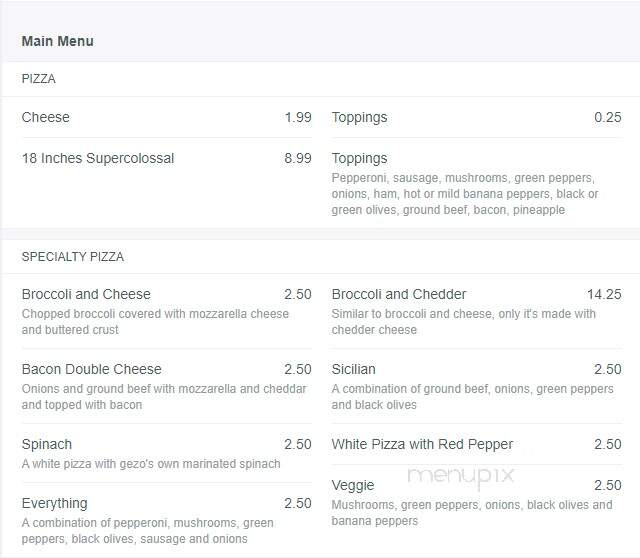The width and height of the screenshot is (640, 558).
Task: Click the 14.25 price label
Action: (x=604, y=294)
